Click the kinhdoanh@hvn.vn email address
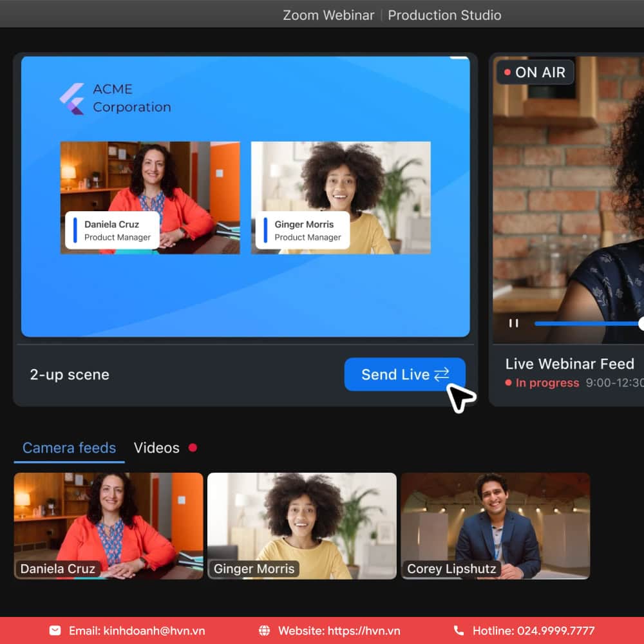This screenshot has width=644, height=644. click(154, 630)
